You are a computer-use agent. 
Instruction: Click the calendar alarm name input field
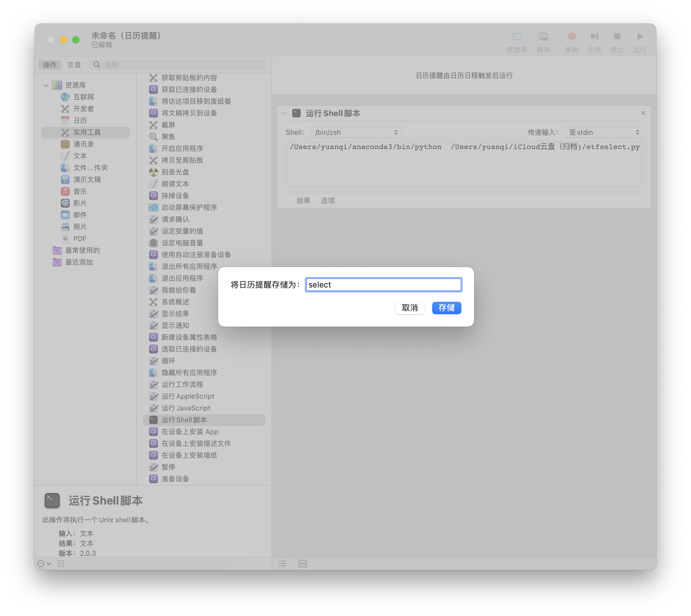[x=383, y=285]
